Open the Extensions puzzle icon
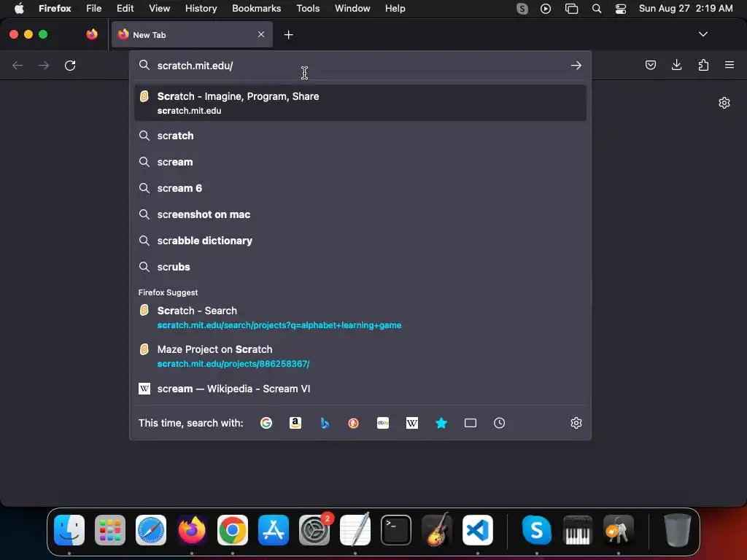 coord(703,65)
